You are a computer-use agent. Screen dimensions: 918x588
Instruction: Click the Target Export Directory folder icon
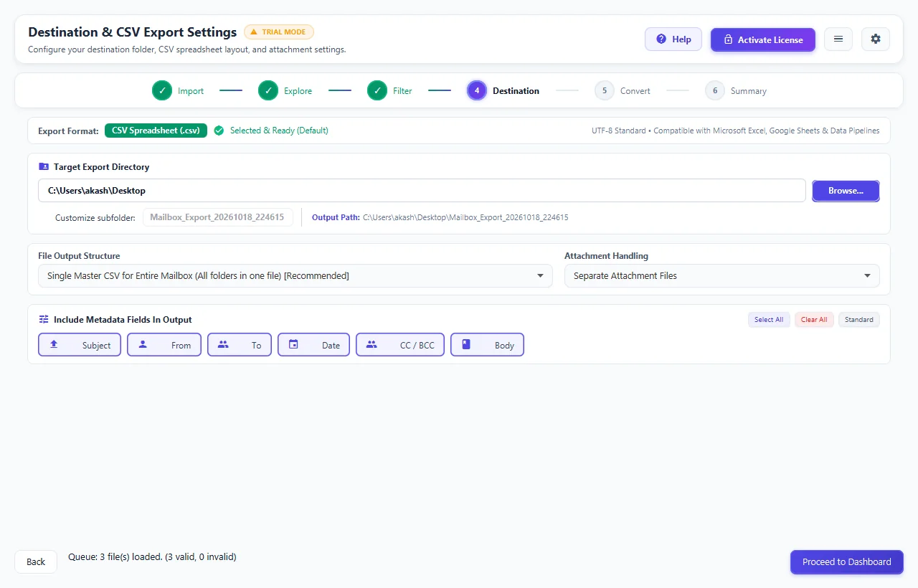coord(44,166)
